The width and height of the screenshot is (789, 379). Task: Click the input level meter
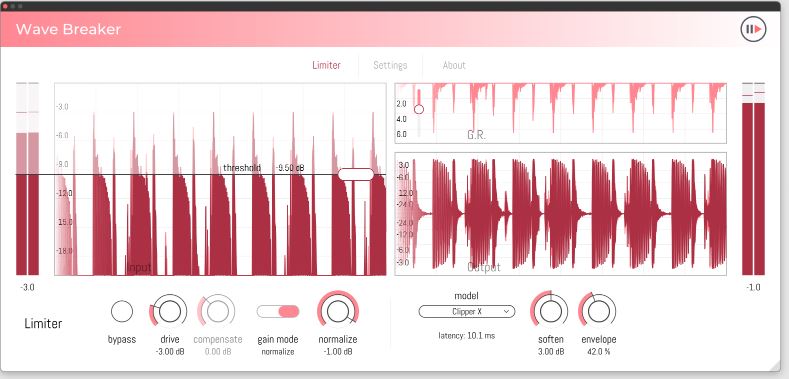tap(27, 179)
